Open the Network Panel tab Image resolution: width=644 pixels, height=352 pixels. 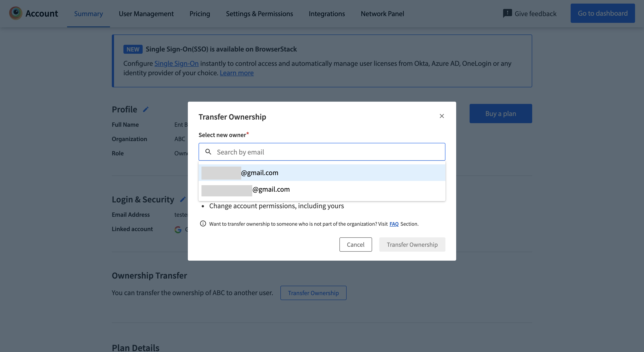click(x=382, y=13)
